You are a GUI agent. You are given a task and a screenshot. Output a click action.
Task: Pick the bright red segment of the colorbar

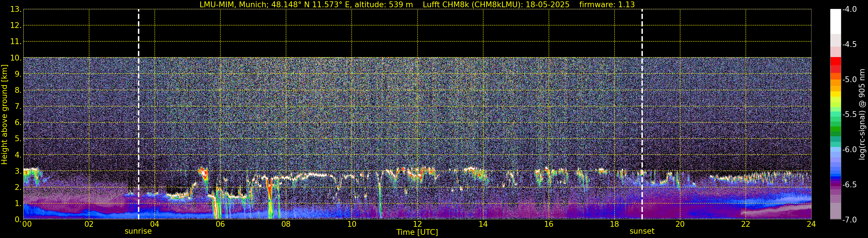click(836, 61)
